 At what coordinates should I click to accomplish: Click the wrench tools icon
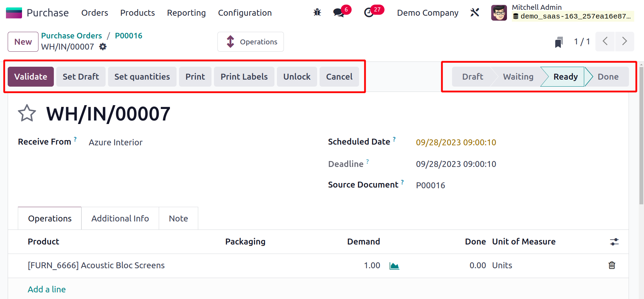474,13
